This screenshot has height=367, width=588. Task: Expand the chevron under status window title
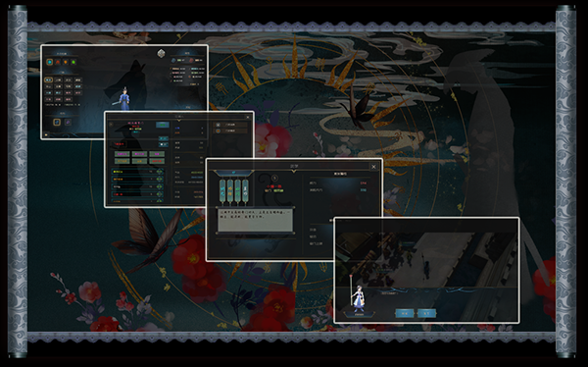pos(179,121)
